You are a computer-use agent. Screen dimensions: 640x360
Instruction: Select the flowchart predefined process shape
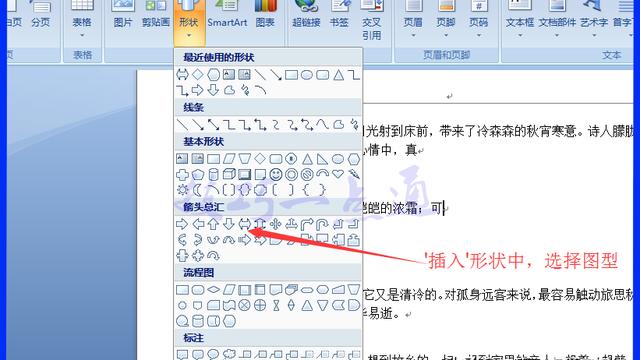(x=244, y=289)
